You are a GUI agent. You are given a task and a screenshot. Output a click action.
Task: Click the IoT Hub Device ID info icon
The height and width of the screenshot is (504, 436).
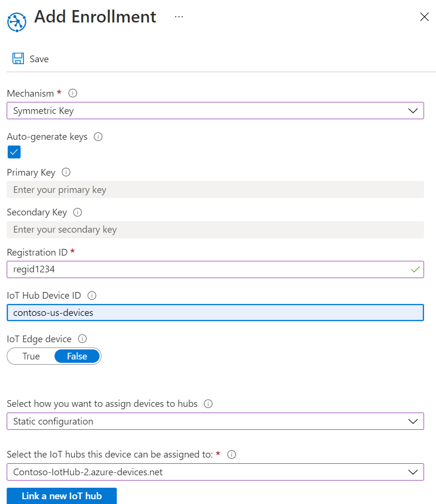[92, 296]
